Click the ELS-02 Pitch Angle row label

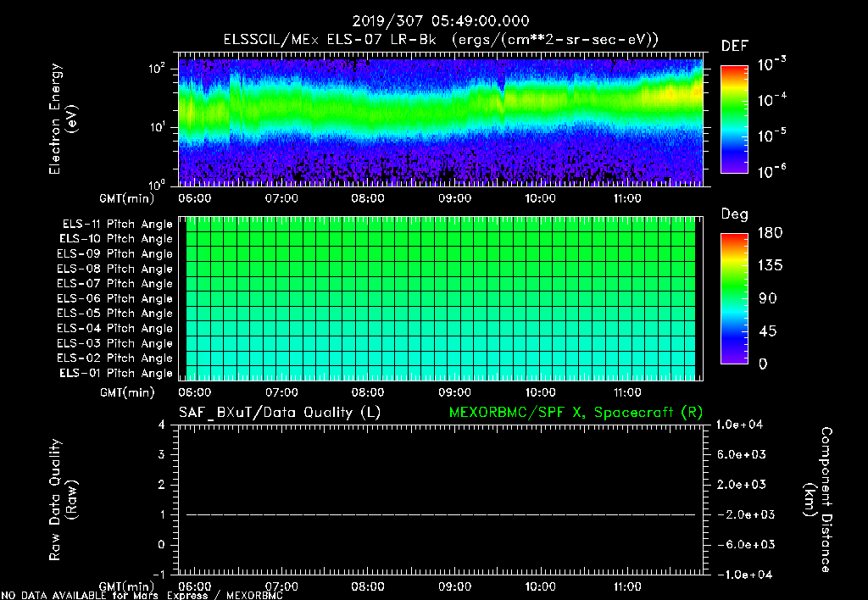tap(114, 358)
